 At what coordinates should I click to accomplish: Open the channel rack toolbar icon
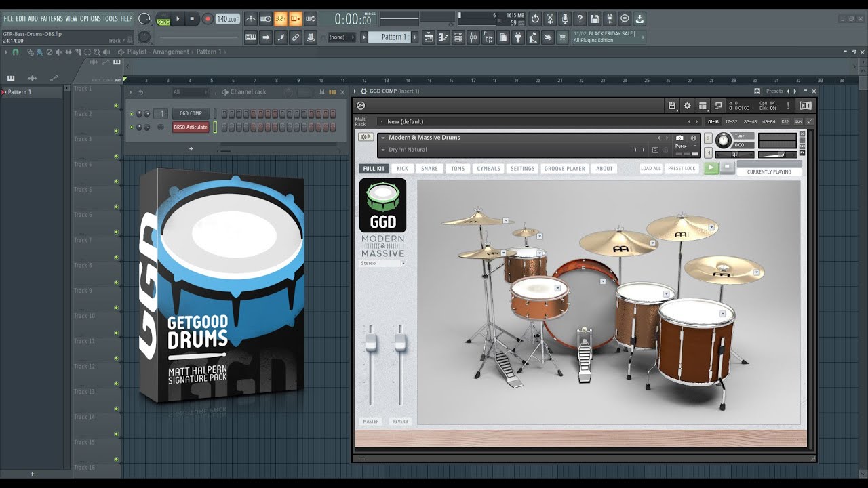[458, 37]
